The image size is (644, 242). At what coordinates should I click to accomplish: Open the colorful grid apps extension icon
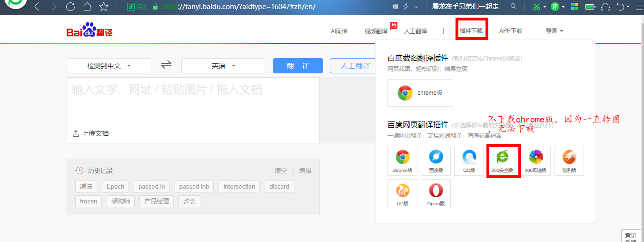coord(574,7)
